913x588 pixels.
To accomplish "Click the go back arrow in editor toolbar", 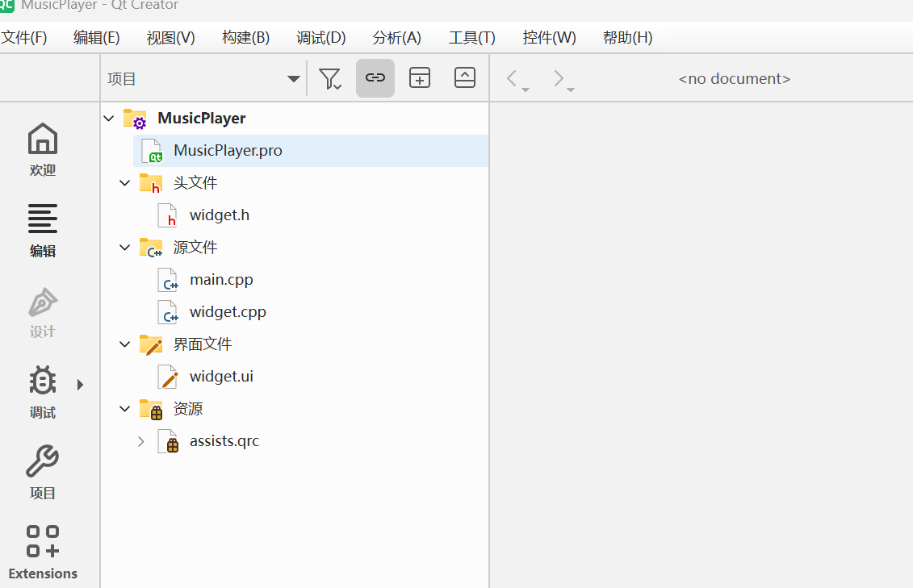I will (512, 78).
